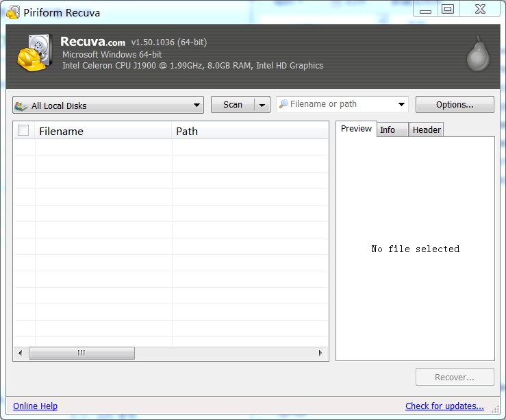The width and height of the screenshot is (506, 420).
Task: Click the Recuva hard hat drive logo
Action: [x=34, y=53]
